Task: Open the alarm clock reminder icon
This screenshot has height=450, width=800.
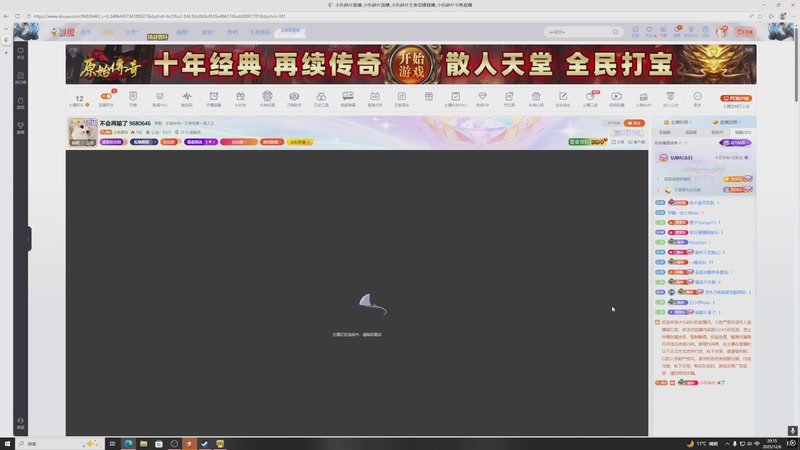Action: pos(214,96)
